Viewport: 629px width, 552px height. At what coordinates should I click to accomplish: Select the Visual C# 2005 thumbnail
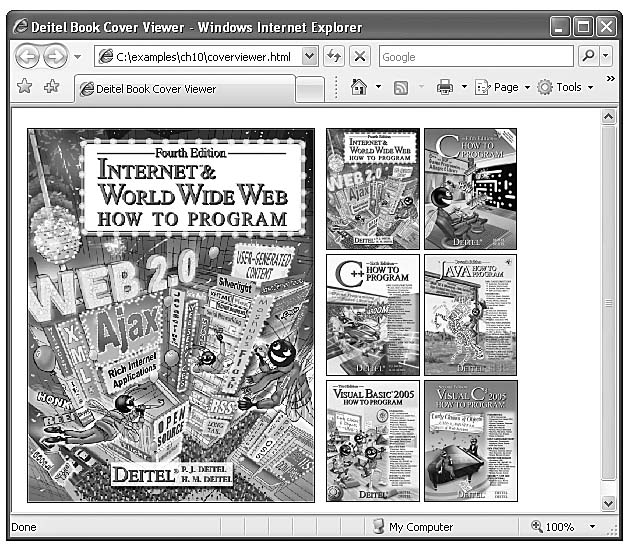coord(471,441)
